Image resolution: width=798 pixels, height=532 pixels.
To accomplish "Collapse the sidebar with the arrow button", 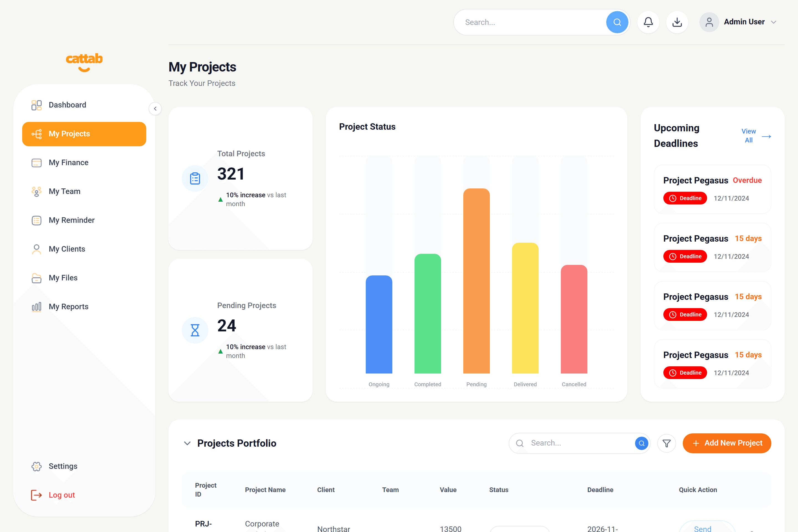I will pyautogui.click(x=155, y=109).
